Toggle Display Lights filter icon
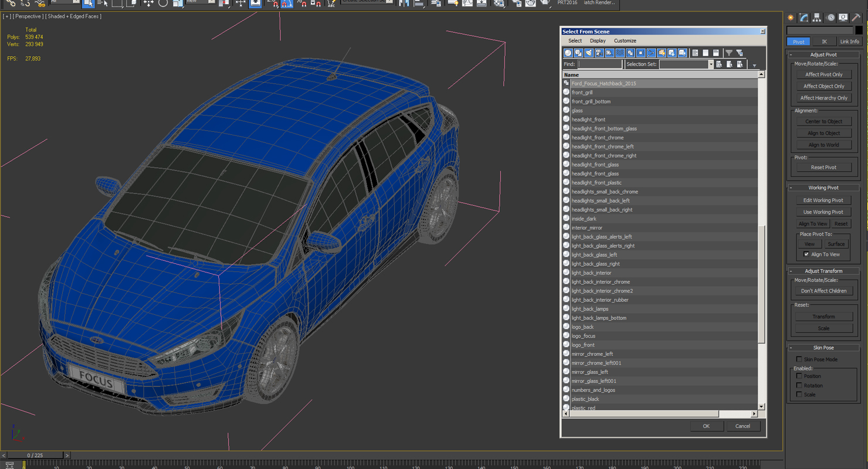The image size is (868, 469). [x=589, y=53]
